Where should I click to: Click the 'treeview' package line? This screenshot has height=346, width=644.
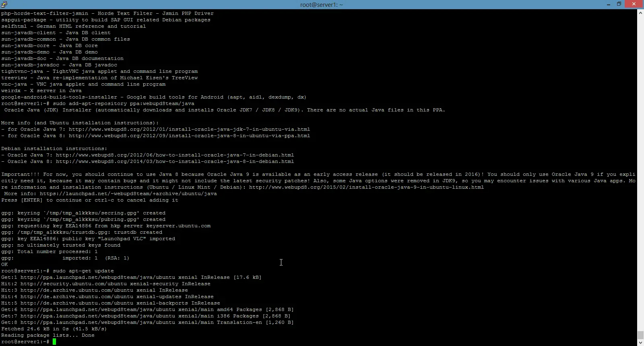coord(99,78)
